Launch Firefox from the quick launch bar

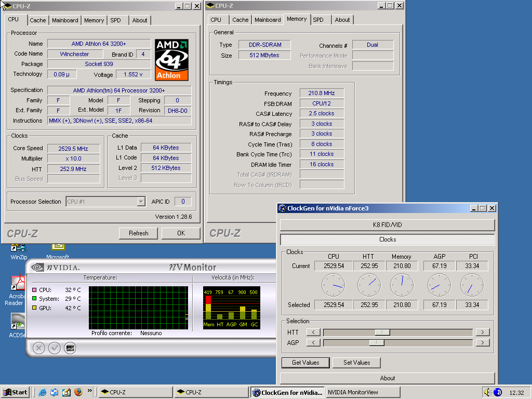point(78,392)
